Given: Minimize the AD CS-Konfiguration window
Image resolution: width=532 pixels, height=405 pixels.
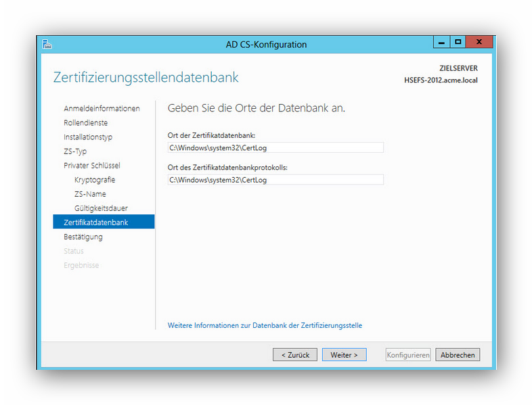Looking at the screenshot, I should pos(441,43).
